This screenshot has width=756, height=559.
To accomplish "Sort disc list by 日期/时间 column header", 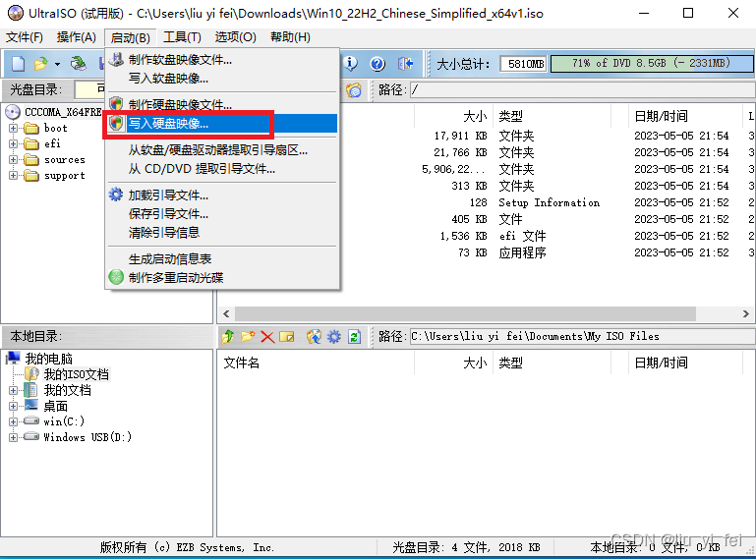I will 661,116.
